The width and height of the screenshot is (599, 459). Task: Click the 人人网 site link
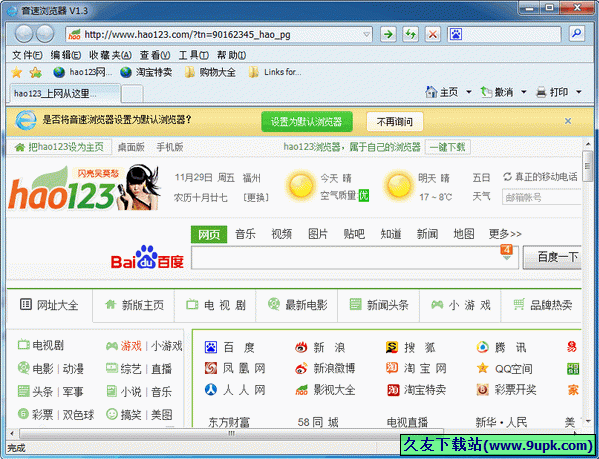pos(235,390)
